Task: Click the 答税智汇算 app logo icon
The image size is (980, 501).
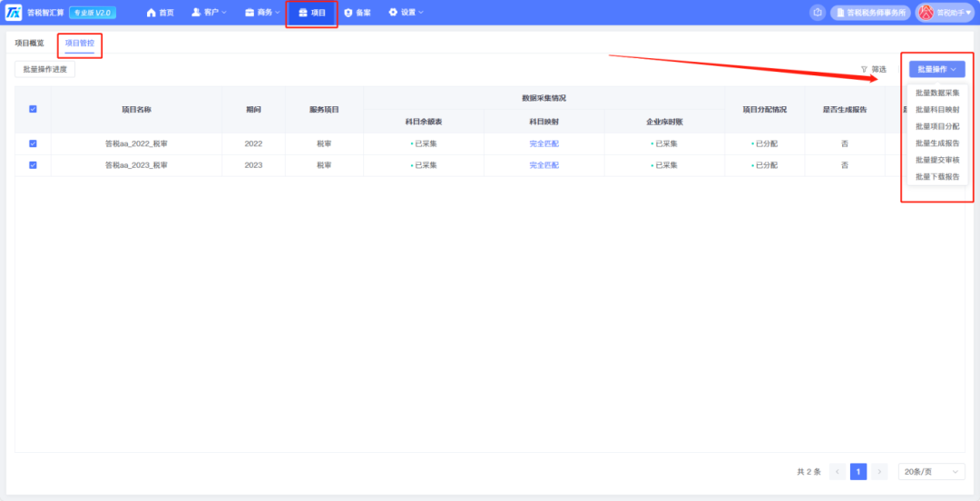Action: [x=14, y=13]
